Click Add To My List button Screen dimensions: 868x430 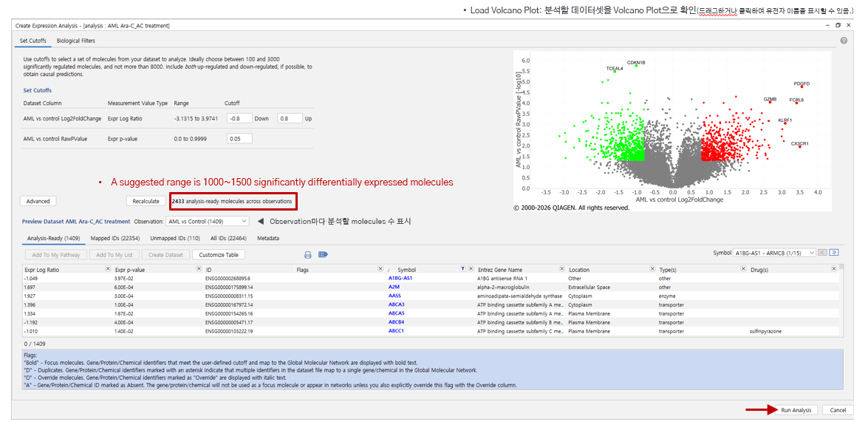(115, 255)
